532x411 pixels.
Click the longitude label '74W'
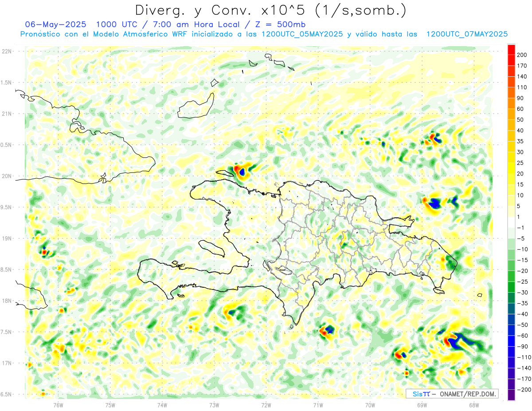[x=162, y=405]
